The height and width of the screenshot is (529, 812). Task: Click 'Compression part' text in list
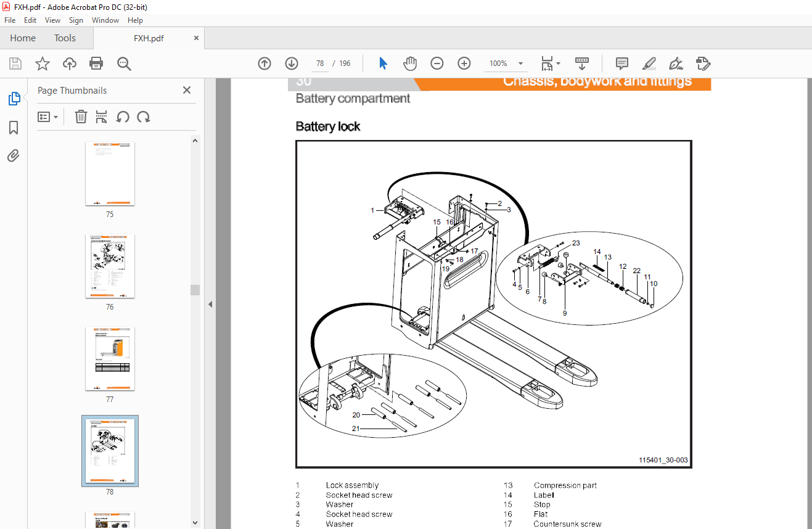565,485
